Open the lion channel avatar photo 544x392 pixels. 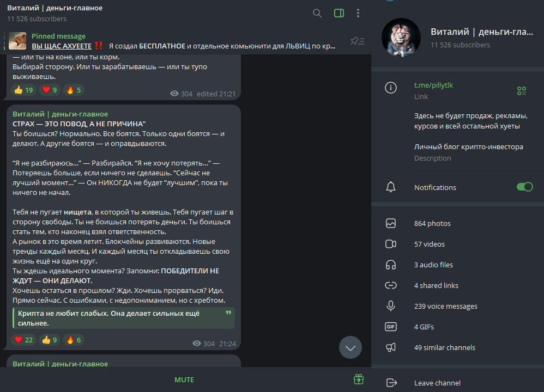pos(401,38)
